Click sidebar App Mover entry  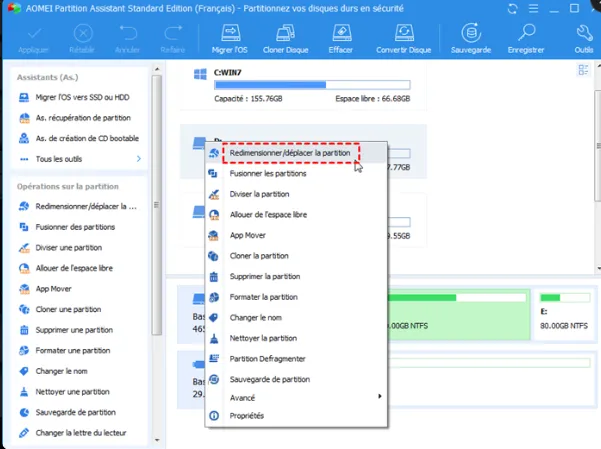(45, 289)
